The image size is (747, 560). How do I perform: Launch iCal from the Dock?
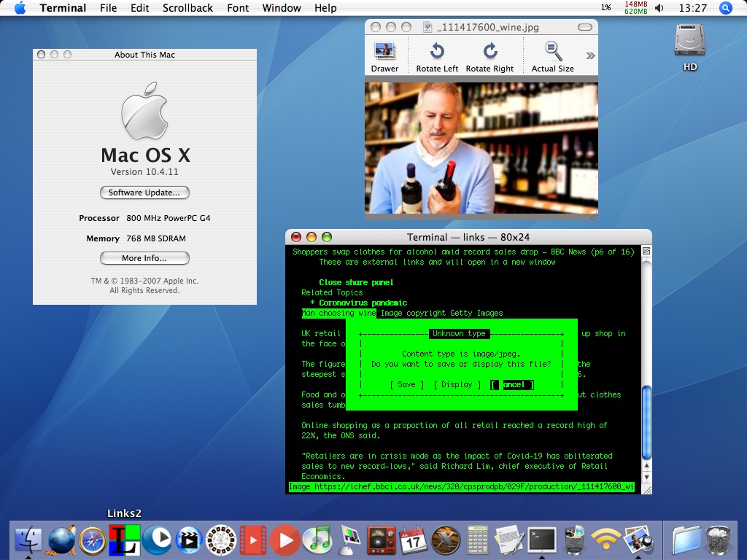[x=413, y=540]
